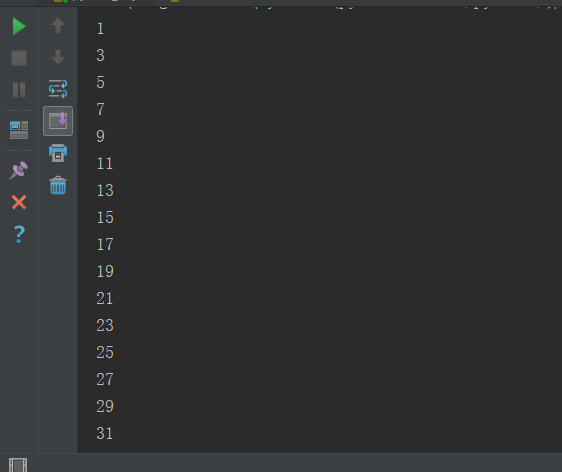
Task: Click the output line showing 29
Action: 105,406
